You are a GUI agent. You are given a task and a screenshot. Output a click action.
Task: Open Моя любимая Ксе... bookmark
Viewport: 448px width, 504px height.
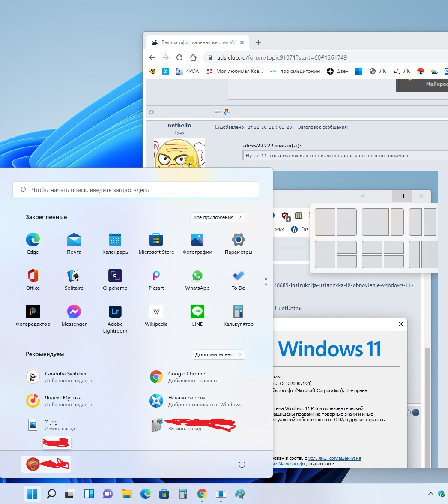(x=235, y=71)
